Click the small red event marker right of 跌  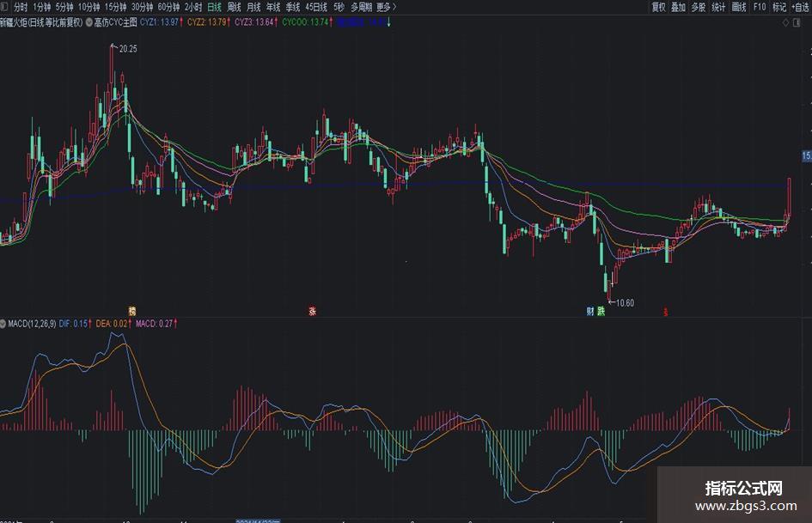665,312
